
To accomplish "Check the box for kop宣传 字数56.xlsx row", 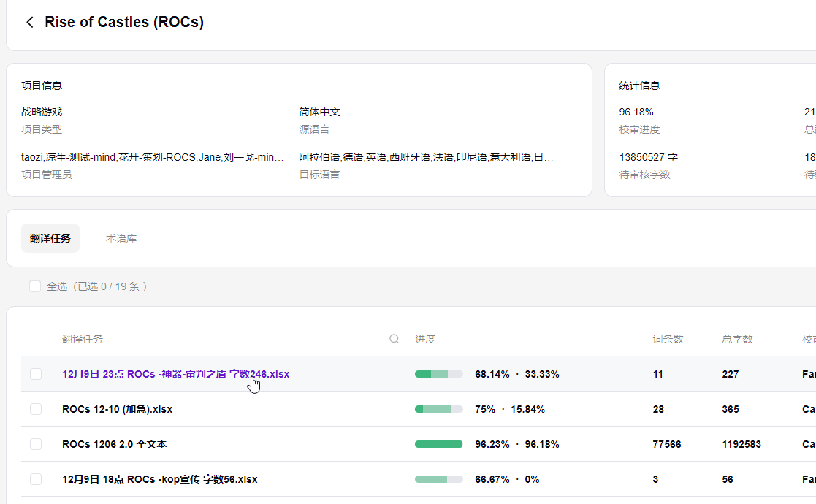I will coord(36,479).
